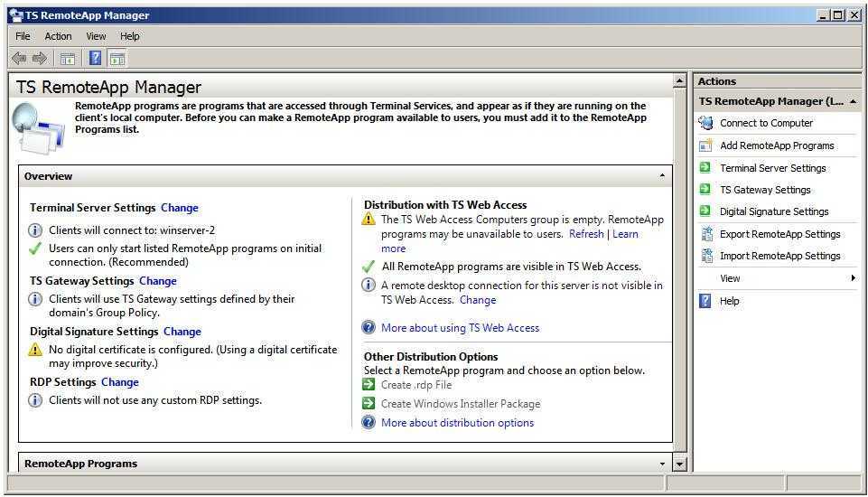Click Add RemoteApp Programs action text

coord(777,145)
